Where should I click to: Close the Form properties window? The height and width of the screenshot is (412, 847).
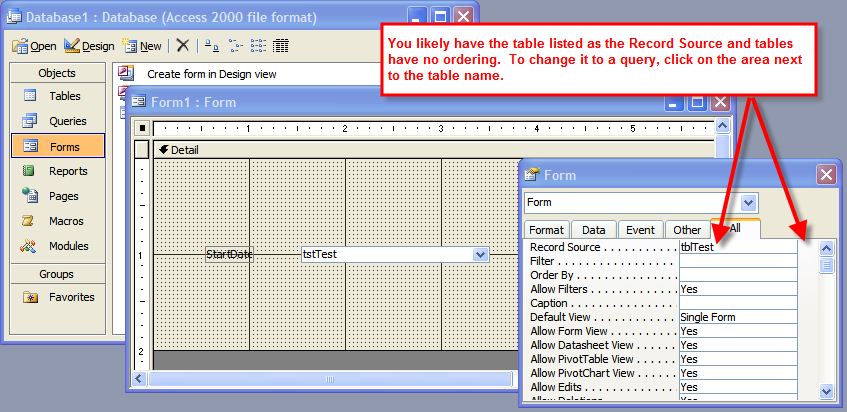point(827,175)
